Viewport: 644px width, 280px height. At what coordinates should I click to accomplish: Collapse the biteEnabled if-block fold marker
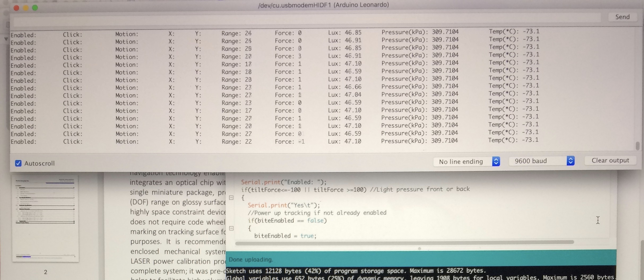pos(231,228)
